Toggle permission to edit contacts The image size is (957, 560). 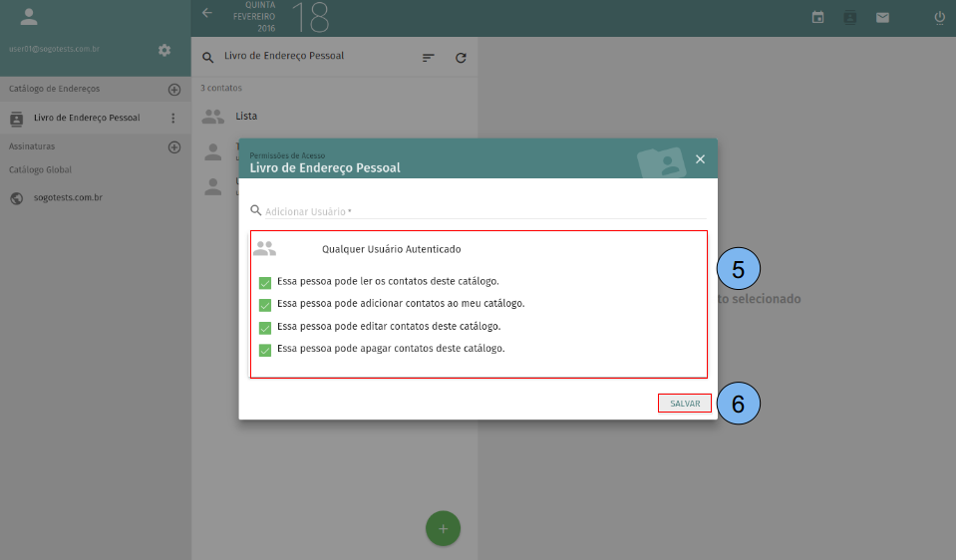[x=265, y=328]
